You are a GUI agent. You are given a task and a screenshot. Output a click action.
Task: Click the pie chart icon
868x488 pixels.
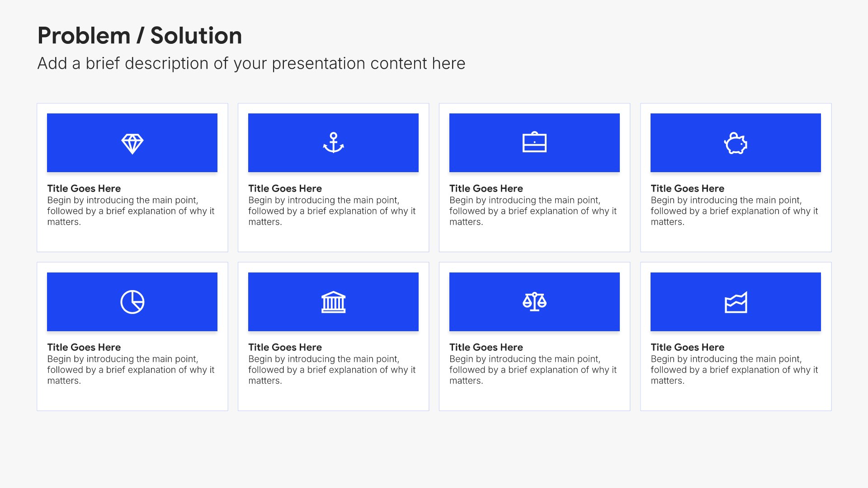coord(132,302)
